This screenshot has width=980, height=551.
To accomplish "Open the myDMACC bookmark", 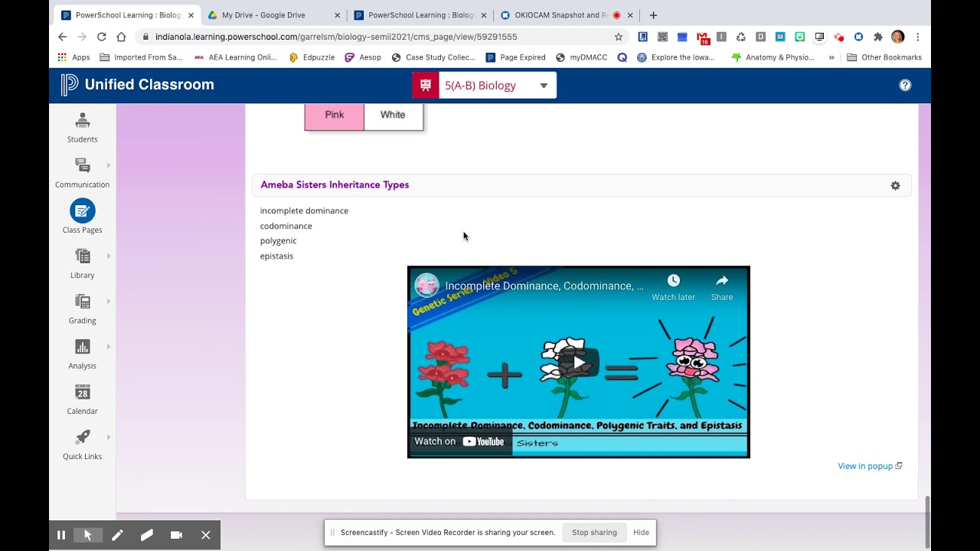I will 581,57.
